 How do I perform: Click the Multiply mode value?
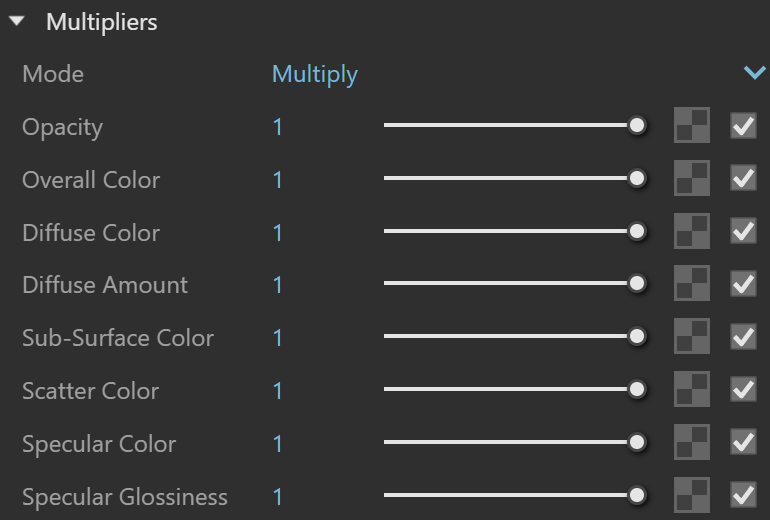click(315, 75)
